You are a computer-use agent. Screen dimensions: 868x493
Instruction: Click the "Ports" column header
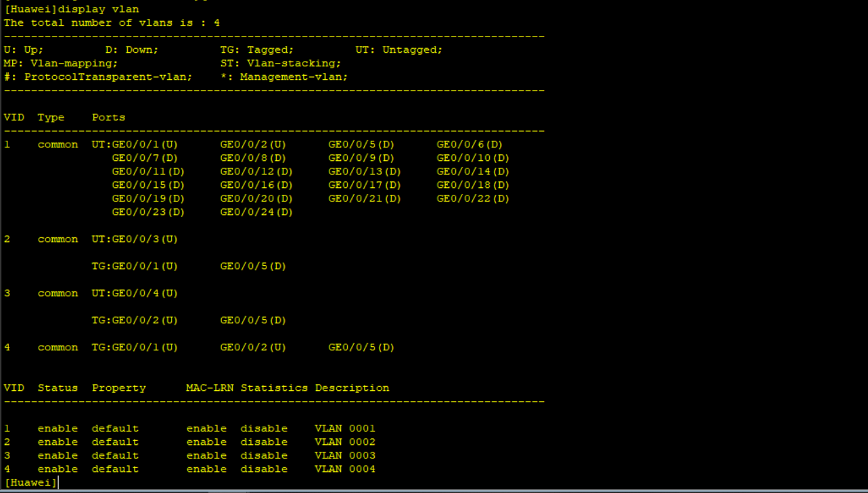108,117
